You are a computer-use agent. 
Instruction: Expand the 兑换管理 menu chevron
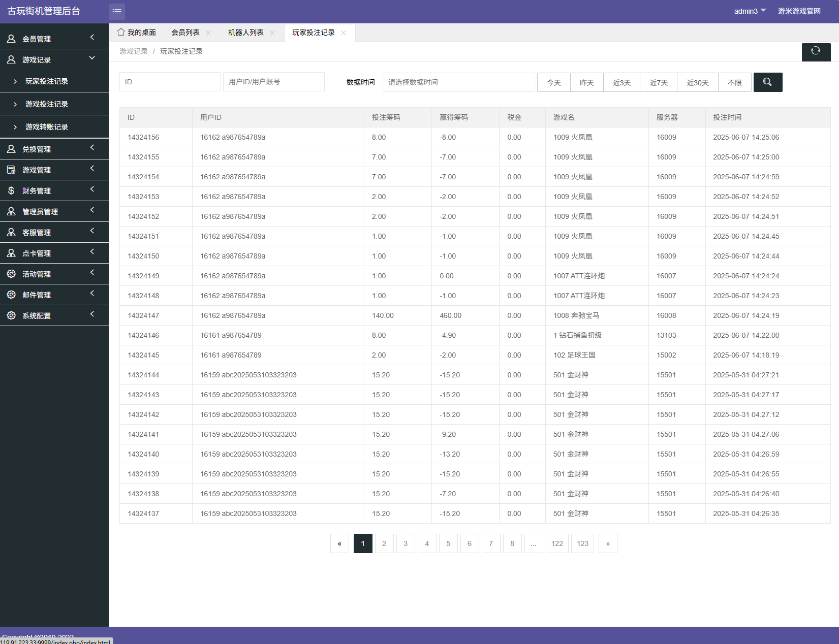(x=92, y=147)
